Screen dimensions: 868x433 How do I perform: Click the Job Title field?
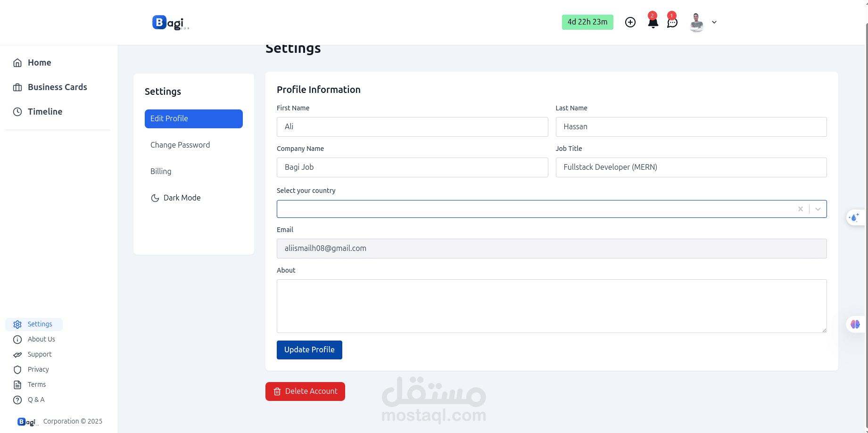pos(691,167)
